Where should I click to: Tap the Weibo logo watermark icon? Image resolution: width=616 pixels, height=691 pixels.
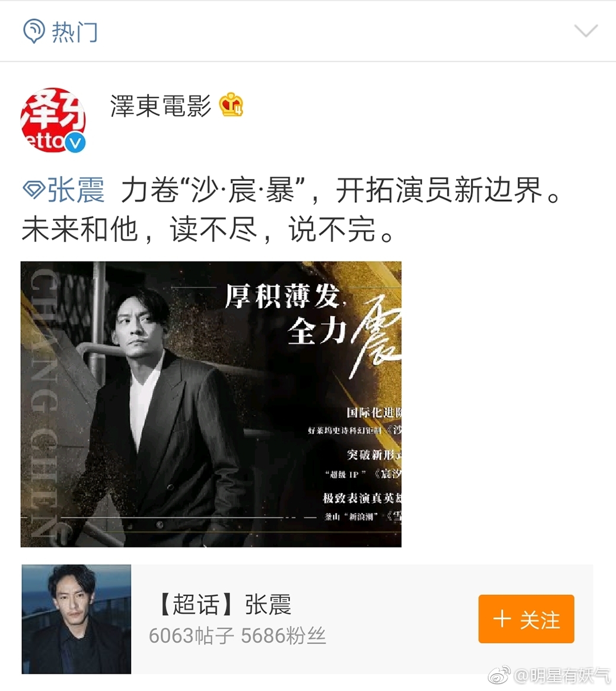[x=499, y=675]
